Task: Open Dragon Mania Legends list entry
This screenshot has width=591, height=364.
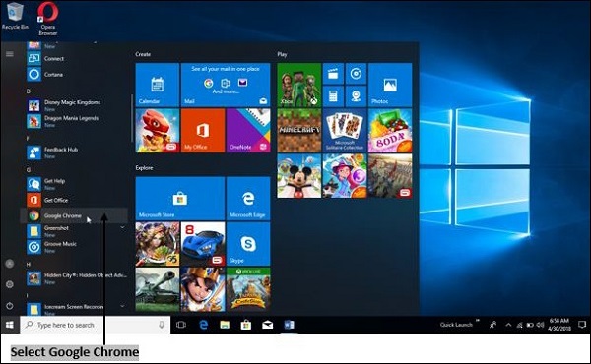Action: click(x=74, y=121)
